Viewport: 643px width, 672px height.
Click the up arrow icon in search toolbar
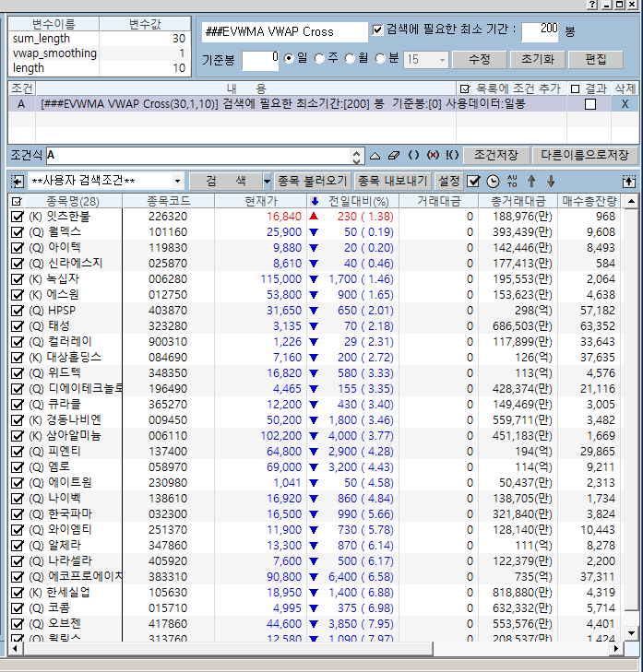[x=531, y=181]
